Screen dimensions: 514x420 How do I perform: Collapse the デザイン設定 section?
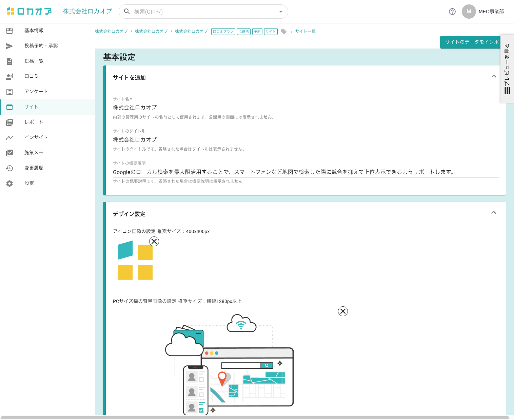pos(494,213)
